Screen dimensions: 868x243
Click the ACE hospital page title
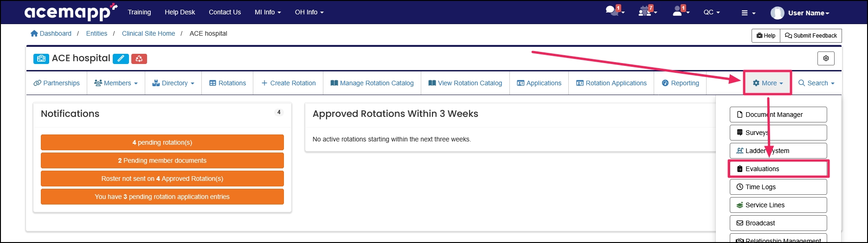click(x=81, y=58)
